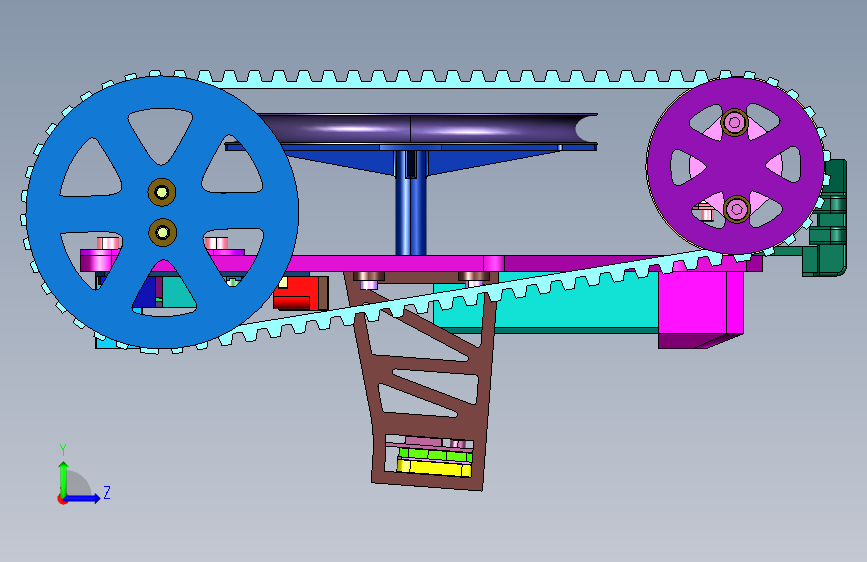This screenshot has height=562, width=867.
Task: Select the purple small pulley wheel
Action: 735,166
